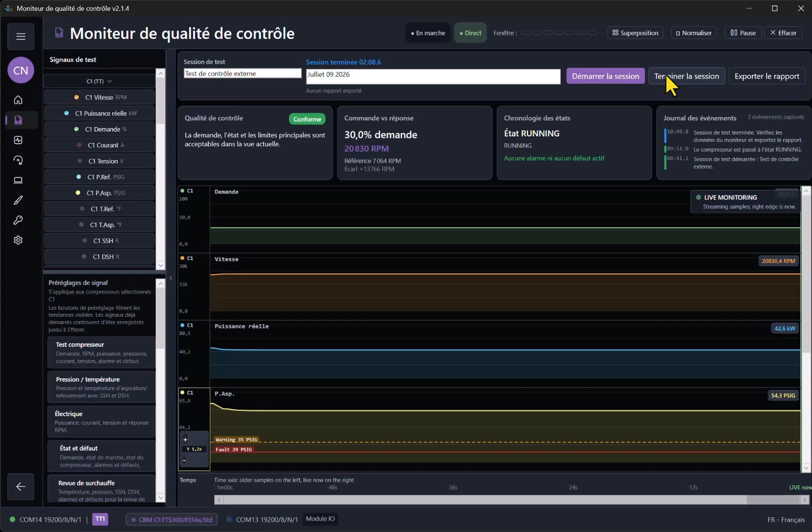Click the timeline scrollbar right arrow

pyautogui.click(x=805, y=500)
